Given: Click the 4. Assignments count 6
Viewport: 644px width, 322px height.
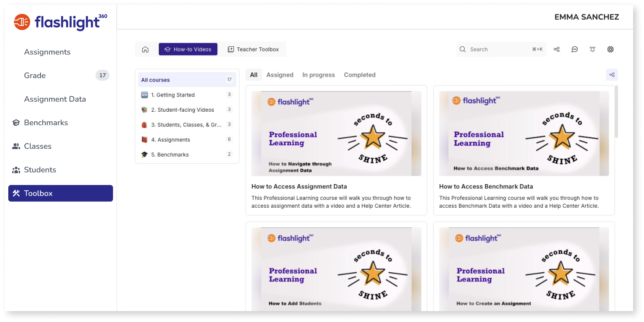Looking at the screenshot, I should pos(229,140).
